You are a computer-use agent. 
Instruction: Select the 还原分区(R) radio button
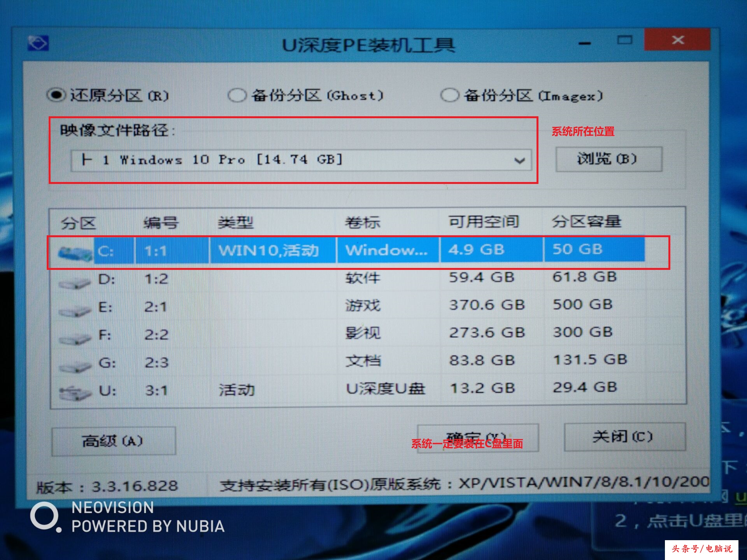56,94
